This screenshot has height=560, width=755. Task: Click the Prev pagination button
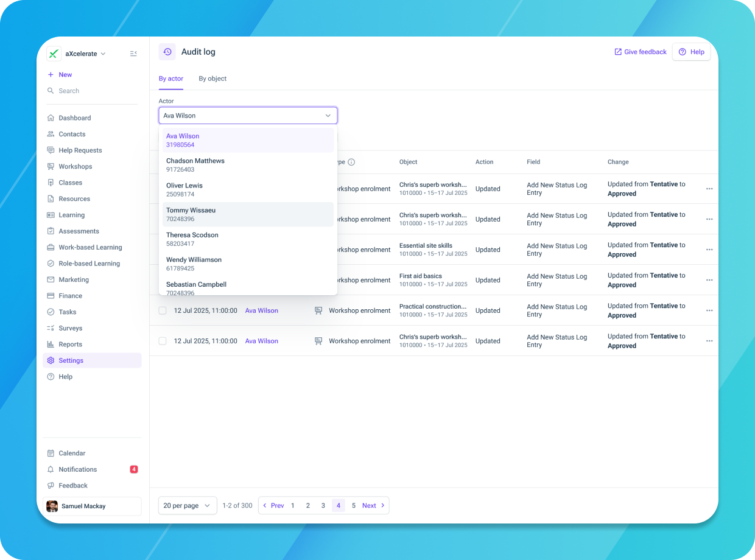click(x=273, y=506)
